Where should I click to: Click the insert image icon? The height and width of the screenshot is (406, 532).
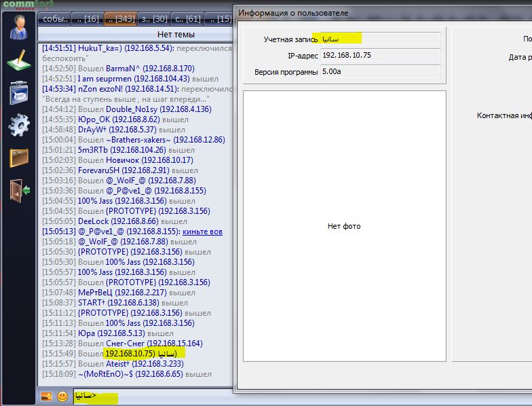pyautogui.click(x=47, y=396)
